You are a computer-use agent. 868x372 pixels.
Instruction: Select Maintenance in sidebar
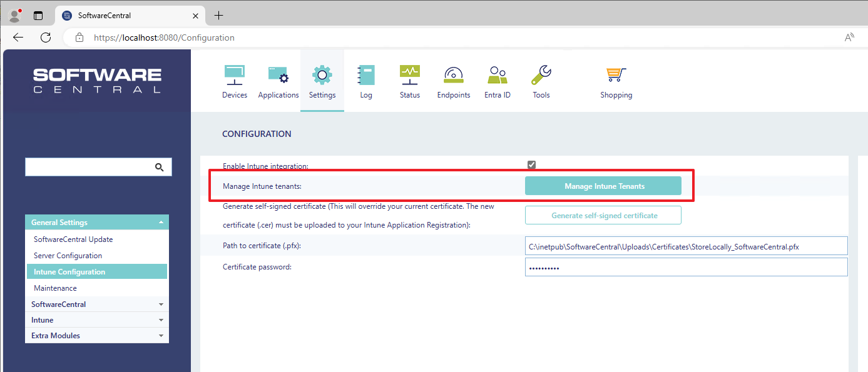55,288
